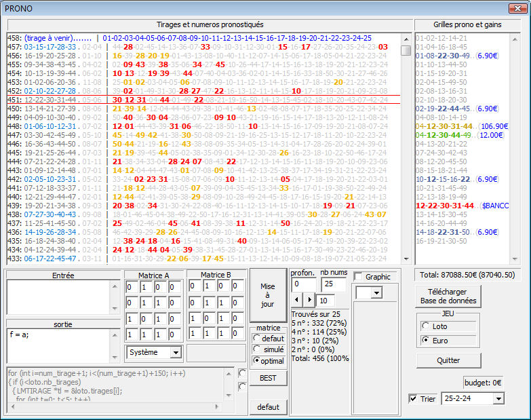This screenshot has height=420, width=531.
Task: Click the up arrow in the sortie box scrollbar
Action: (115, 335)
